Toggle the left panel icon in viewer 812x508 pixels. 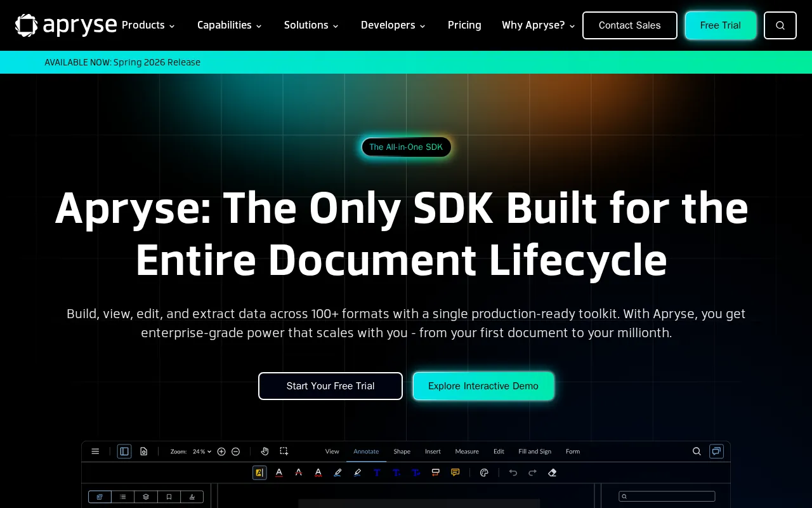click(x=124, y=451)
